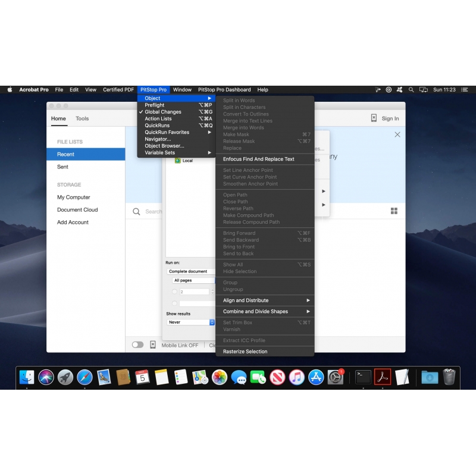
Task: Select the radio button beside page field 2
Action: coord(174,292)
